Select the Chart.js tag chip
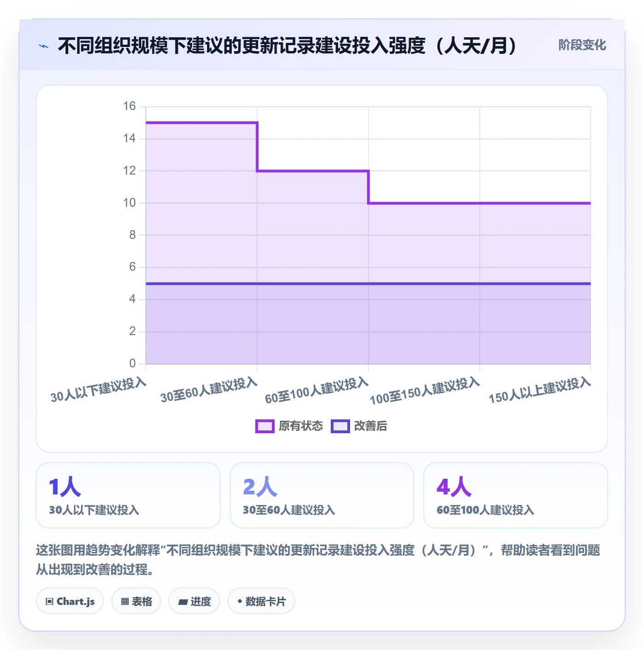This screenshot has width=644, height=650. point(70,601)
